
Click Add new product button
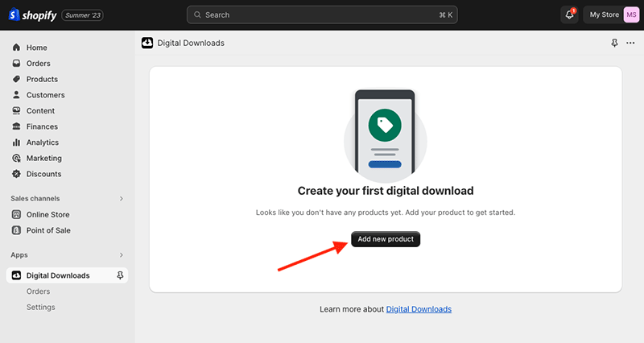pos(386,239)
